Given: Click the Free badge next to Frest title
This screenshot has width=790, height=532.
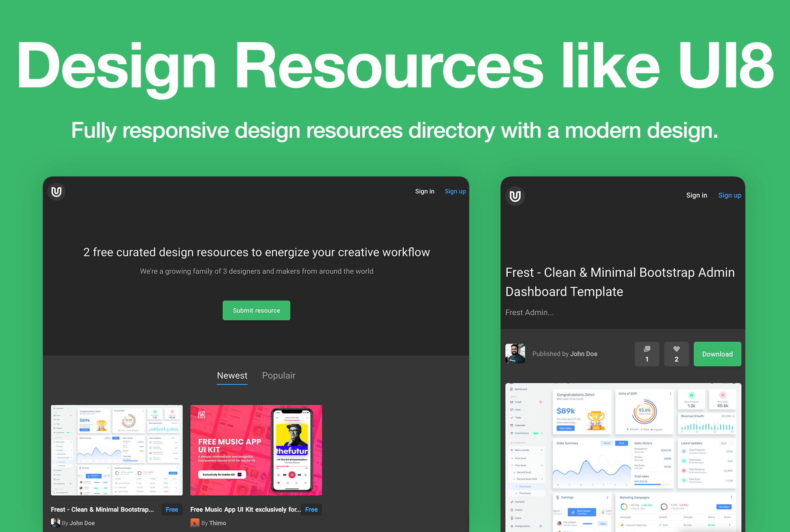Looking at the screenshot, I should (x=172, y=510).
